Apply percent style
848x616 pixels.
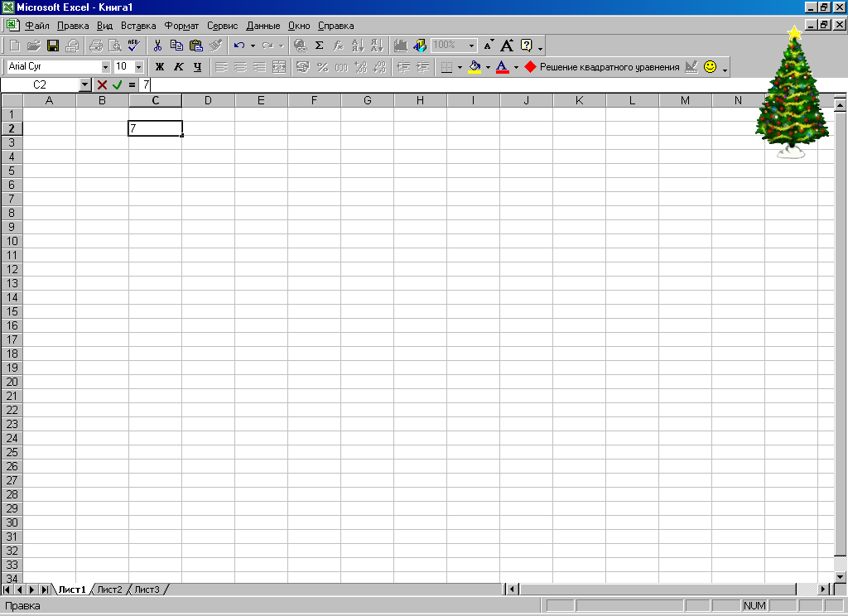322,67
